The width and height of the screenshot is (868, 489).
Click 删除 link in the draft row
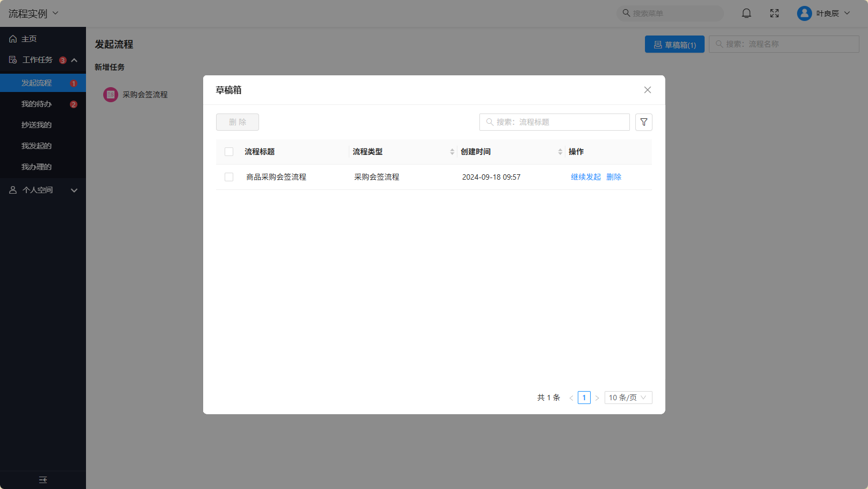coord(614,177)
